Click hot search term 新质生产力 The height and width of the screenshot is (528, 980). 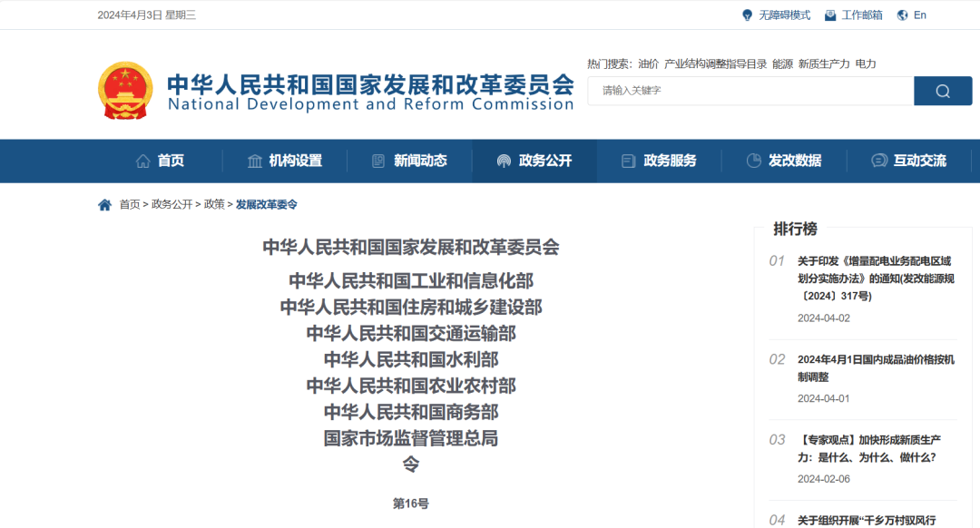(824, 64)
